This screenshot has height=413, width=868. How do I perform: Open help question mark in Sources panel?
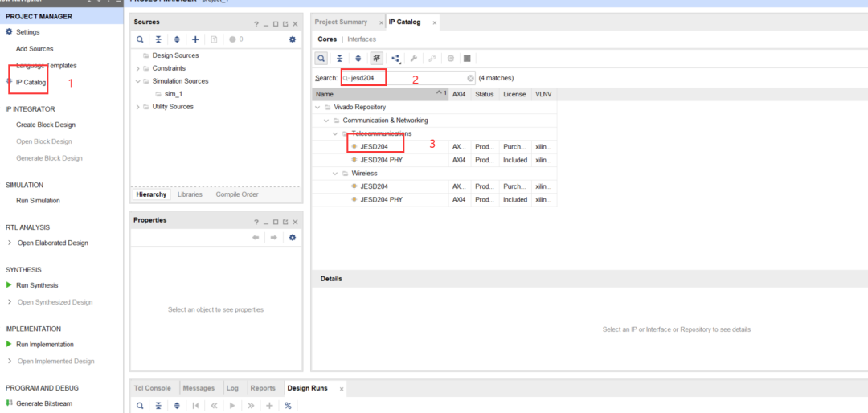point(256,24)
